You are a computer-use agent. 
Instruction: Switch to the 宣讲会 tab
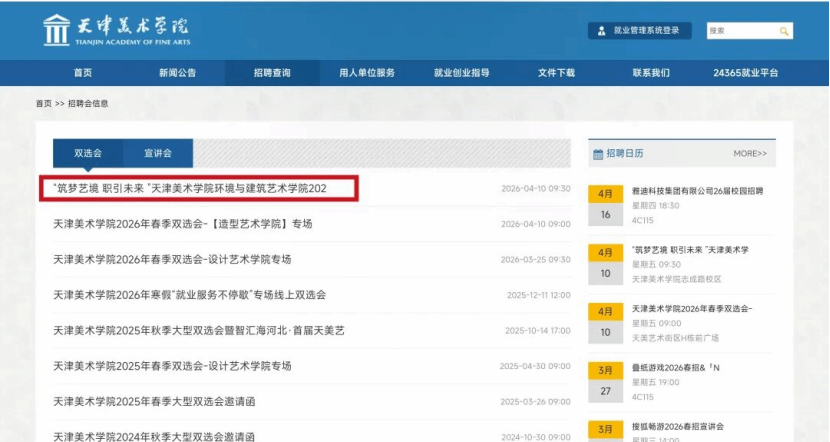(158, 153)
